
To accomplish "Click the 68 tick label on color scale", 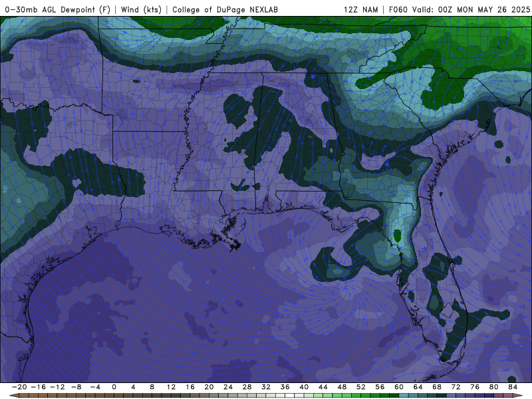I will click(437, 387).
